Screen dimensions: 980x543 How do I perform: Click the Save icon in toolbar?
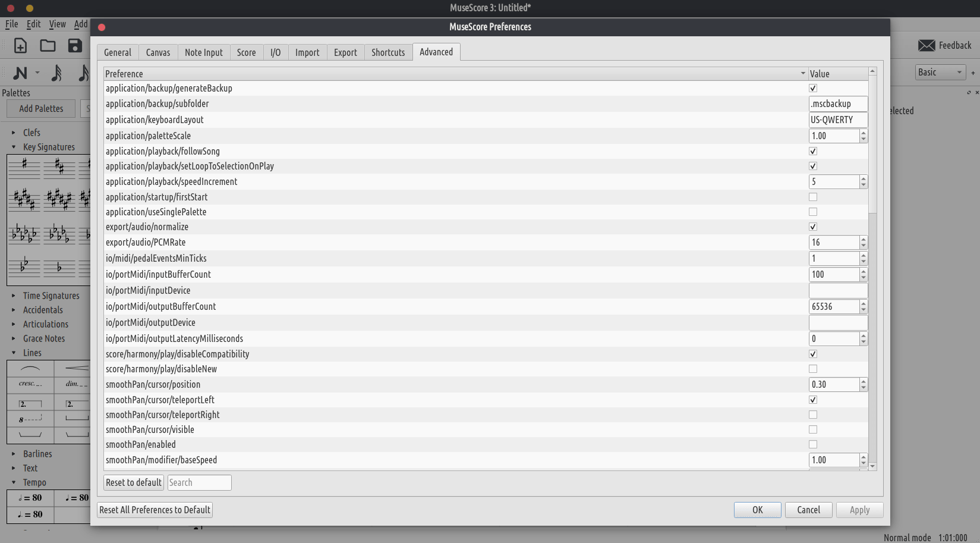click(x=75, y=46)
